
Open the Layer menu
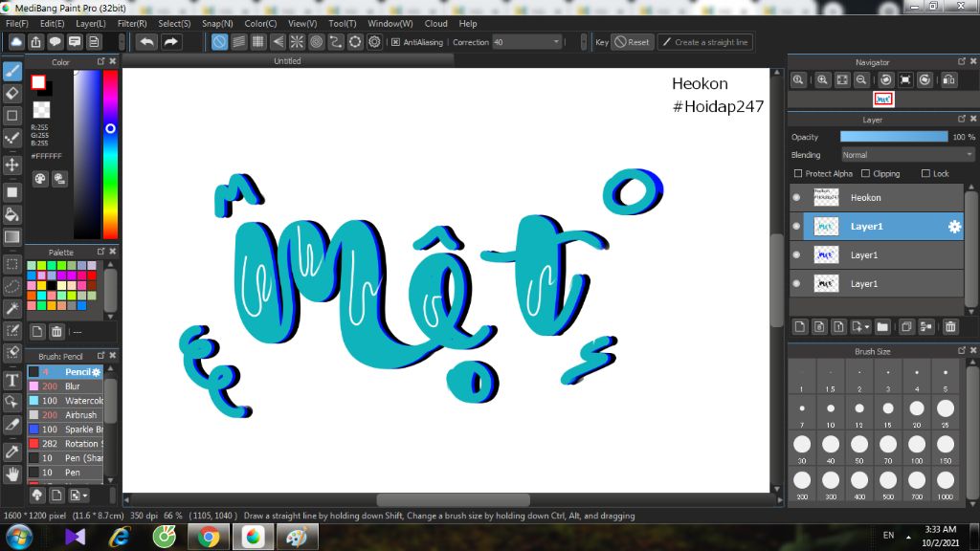point(91,24)
